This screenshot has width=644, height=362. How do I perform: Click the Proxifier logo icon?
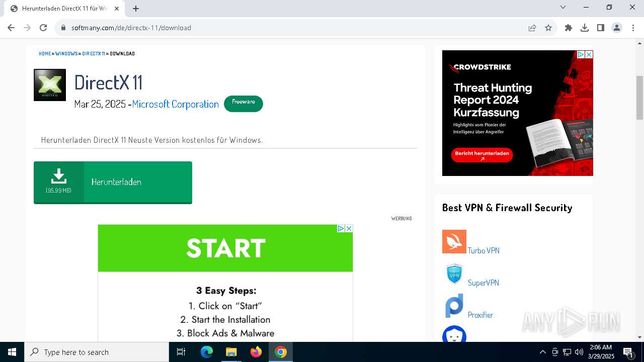pyautogui.click(x=454, y=306)
